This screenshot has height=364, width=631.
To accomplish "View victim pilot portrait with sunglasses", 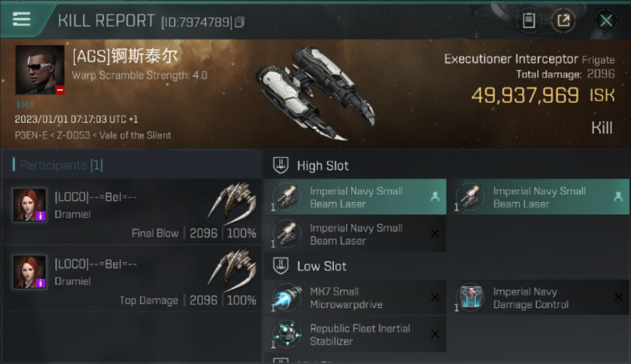I will (40, 70).
